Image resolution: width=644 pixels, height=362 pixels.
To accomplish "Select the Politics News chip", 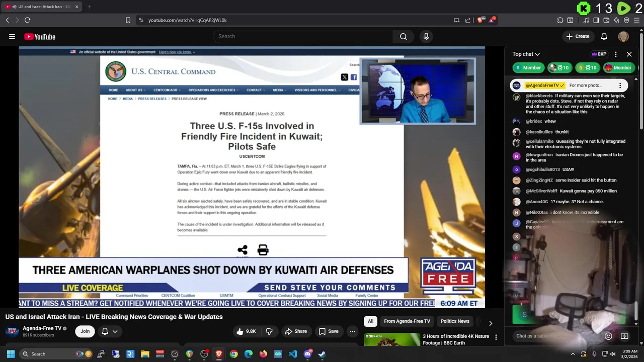I will (x=455, y=321).
